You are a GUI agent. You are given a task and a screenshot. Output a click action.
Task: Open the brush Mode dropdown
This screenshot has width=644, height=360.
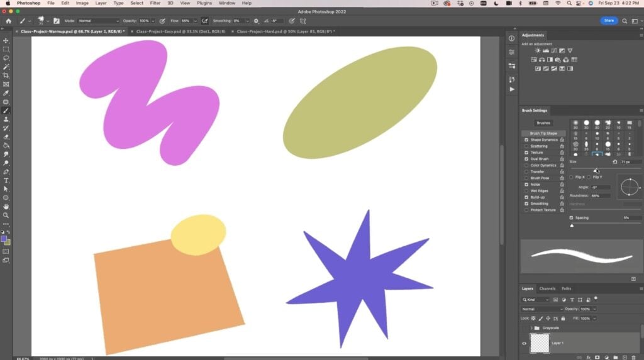pos(97,21)
